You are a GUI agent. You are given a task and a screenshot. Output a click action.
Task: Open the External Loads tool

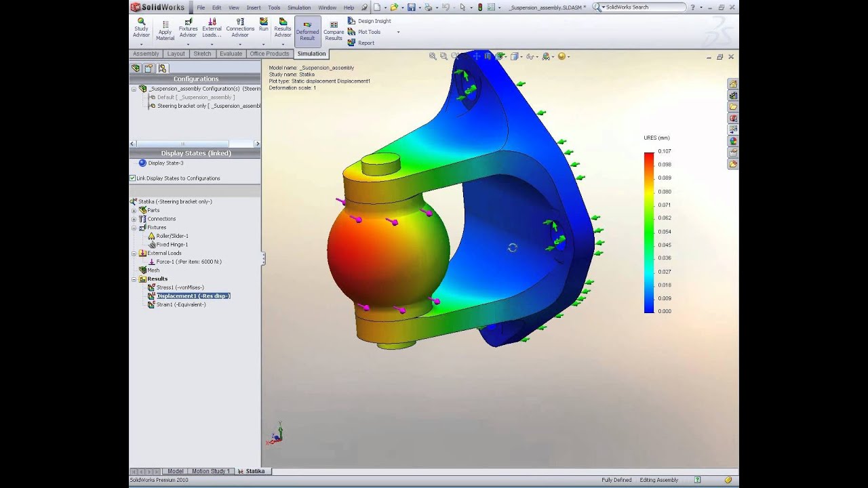(x=212, y=27)
